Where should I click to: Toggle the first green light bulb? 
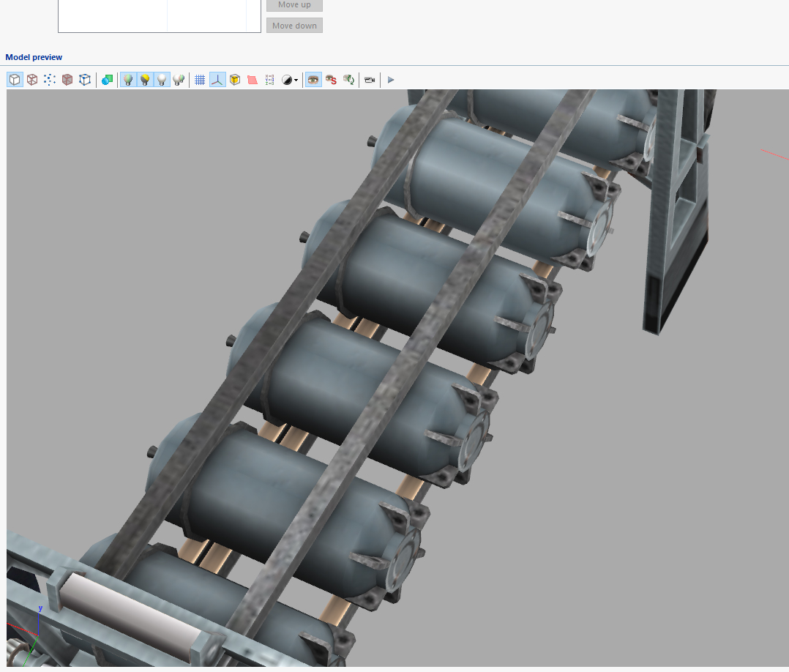pyautogui.click(x=128, y=80)
